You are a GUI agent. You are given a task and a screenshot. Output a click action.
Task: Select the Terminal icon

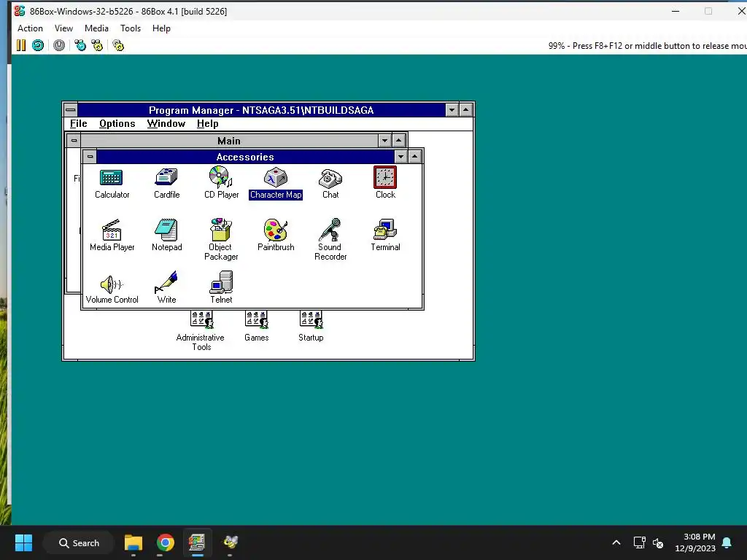(x=385, y=230)
